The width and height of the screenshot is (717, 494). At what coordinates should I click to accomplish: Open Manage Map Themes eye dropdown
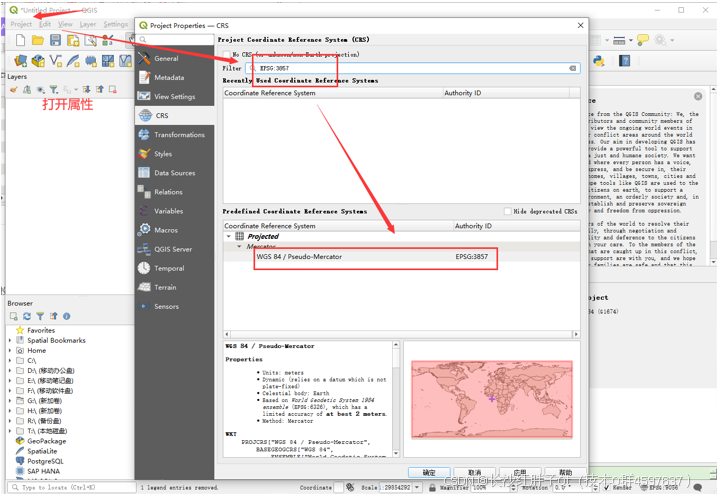pyautogui.click(x=43, y=90)
